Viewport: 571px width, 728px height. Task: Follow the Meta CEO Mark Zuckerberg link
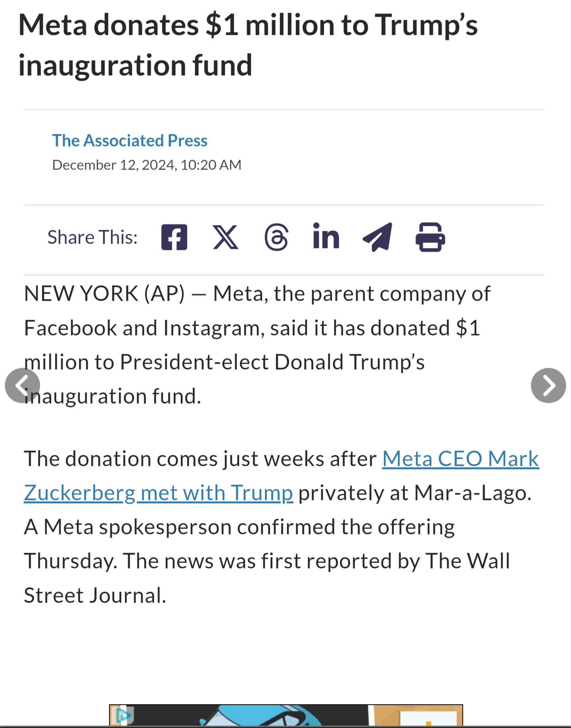click(x=282, y=476)
